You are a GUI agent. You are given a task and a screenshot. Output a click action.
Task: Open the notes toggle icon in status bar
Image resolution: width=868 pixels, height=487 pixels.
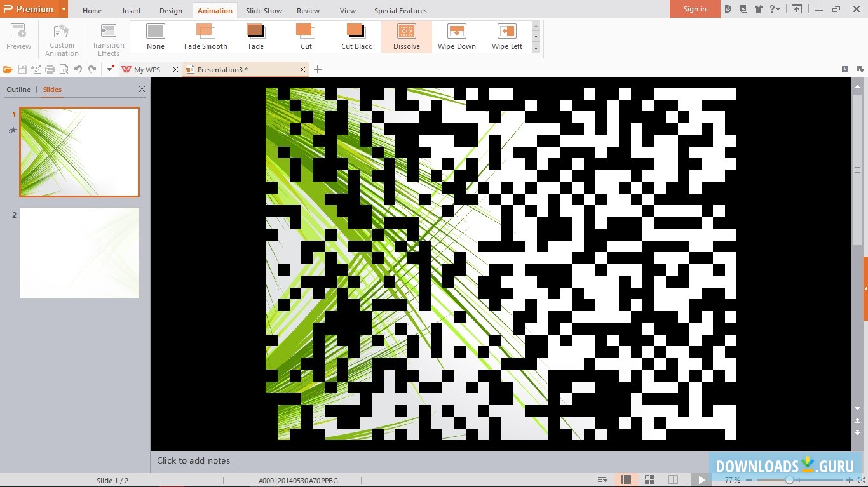602,480
